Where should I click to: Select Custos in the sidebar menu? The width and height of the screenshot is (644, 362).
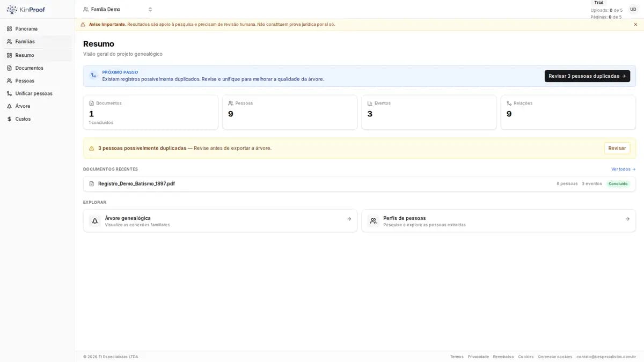coord(38,119)
